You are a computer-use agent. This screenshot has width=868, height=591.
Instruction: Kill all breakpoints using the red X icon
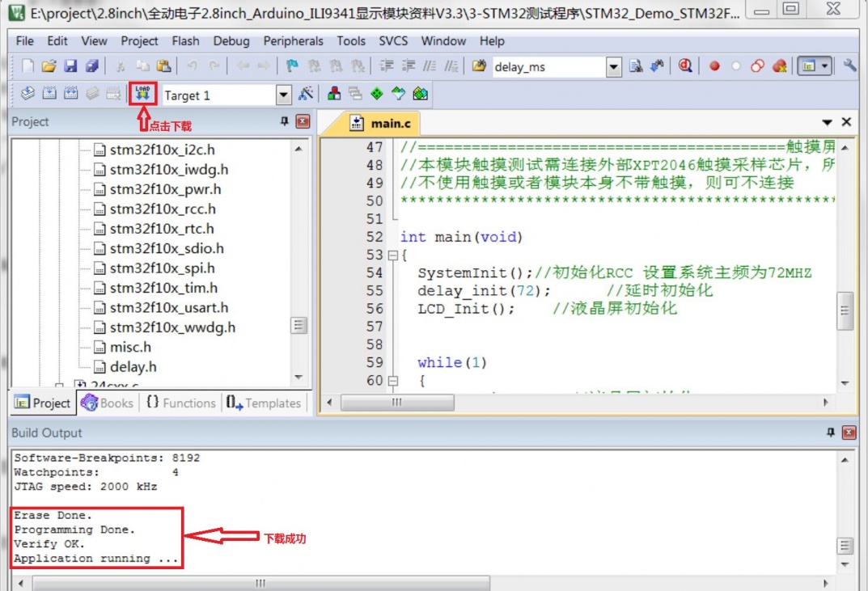tap(780, 66)
